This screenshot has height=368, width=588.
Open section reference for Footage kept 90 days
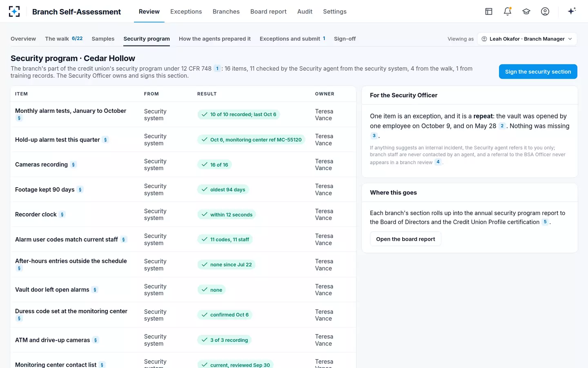coord(80,190)
